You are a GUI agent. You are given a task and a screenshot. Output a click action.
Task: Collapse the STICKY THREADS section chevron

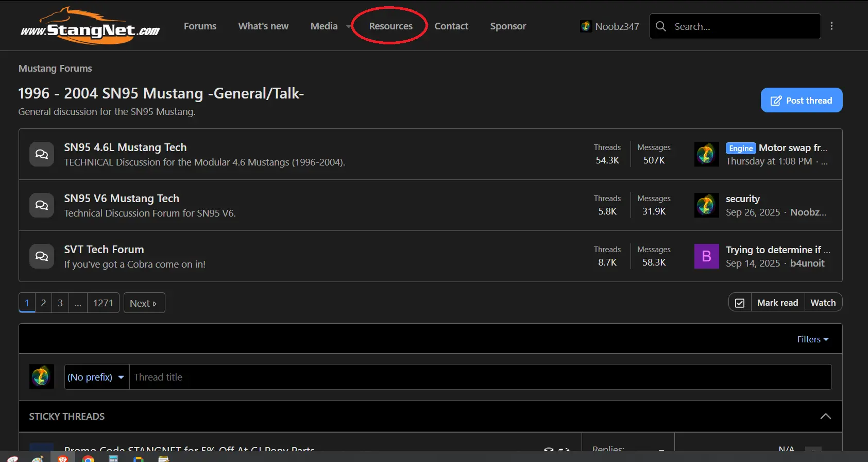[825, 416]
